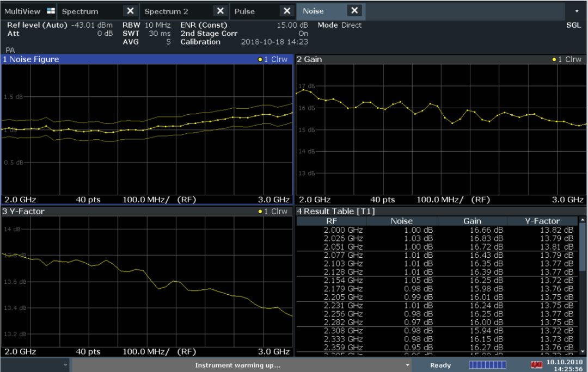The height and width of the screenshot is (372, 588).
Task: Open the bottom-left dropdown arrow
Action: point(65,365)
